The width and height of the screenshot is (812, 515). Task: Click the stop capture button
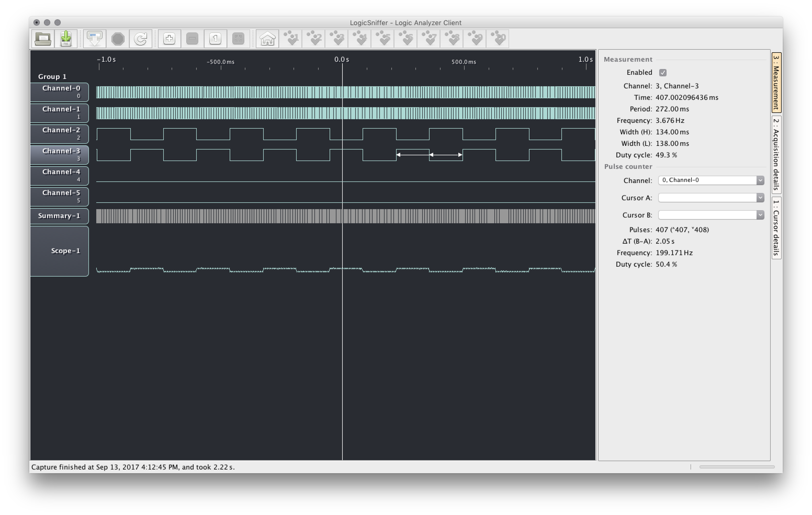click(117, 38)
